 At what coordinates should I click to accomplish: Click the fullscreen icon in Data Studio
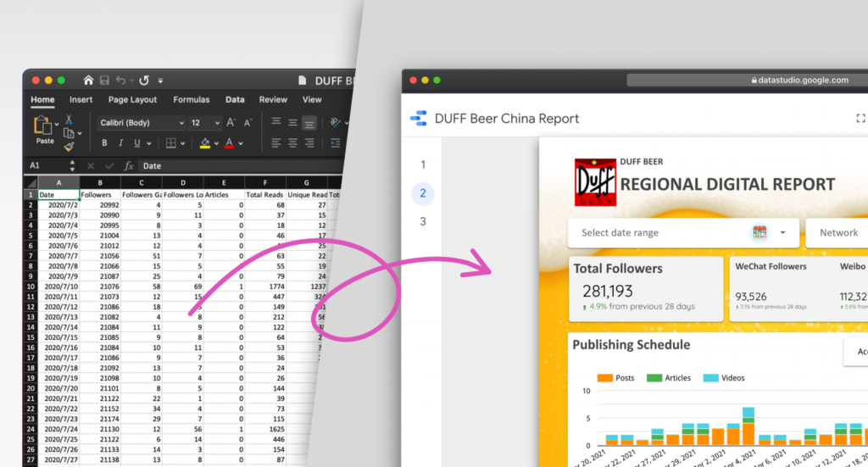pyautogui.click(x=861, y=119)
